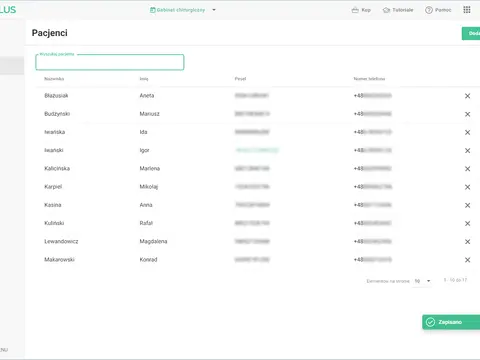Click the Pacjenci page heading
The image size is (480, 360).
pos(50,33)
